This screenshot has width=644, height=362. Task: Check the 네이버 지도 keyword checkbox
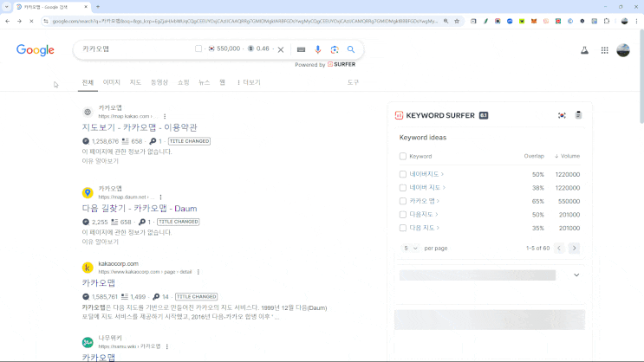click(403, 188)
